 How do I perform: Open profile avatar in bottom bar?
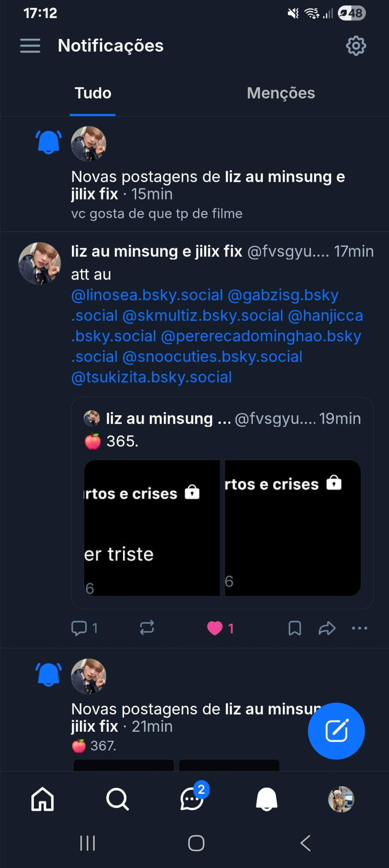341,799
